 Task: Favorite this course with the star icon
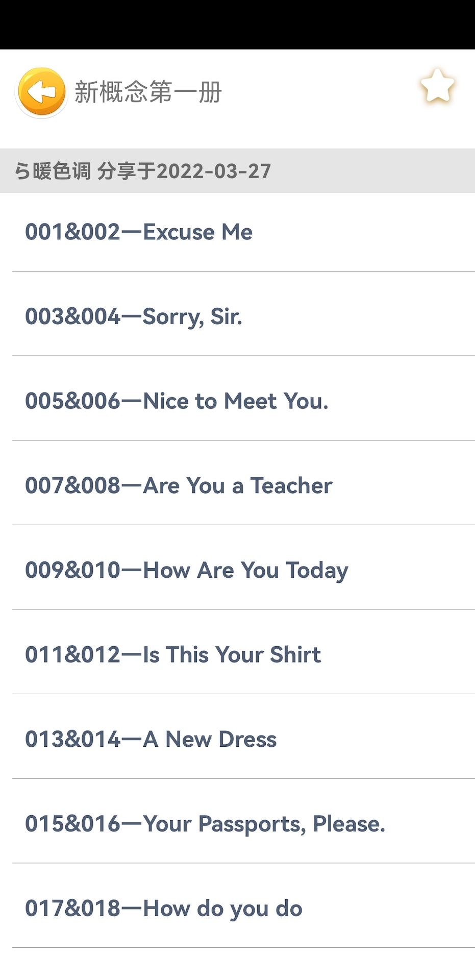pos(437,87)
